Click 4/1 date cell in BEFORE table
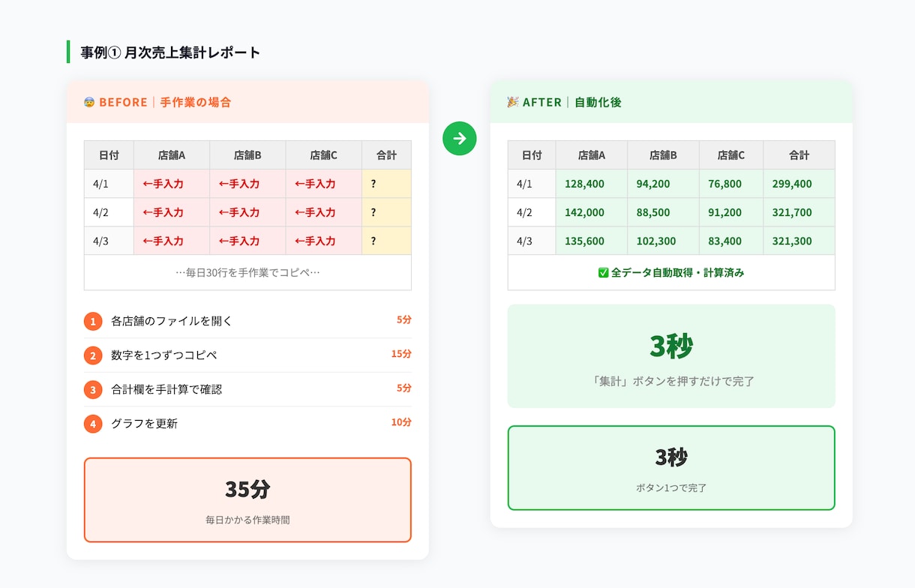The image size is (915, 588). click(109, 184)
